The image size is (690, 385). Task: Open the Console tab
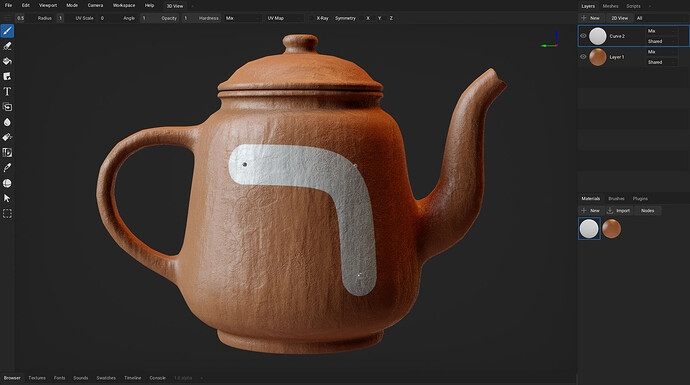click(158, 378)
